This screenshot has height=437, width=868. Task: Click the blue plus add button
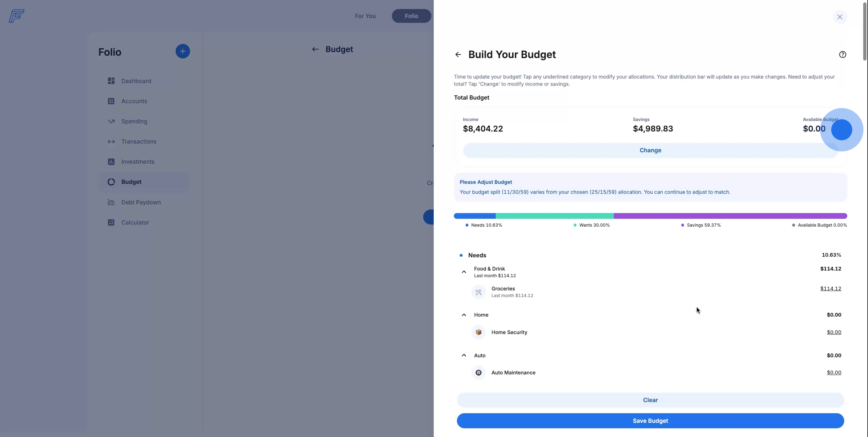point(183,51)
